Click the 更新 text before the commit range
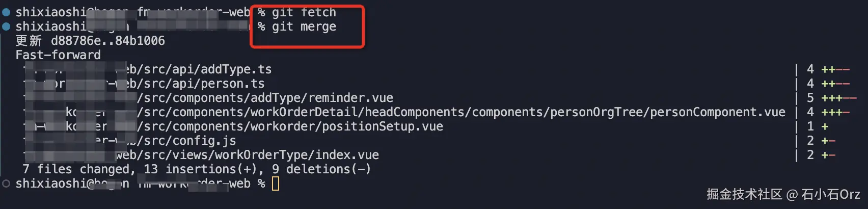This screenshot has height=209, width=868. click(29, 41)
